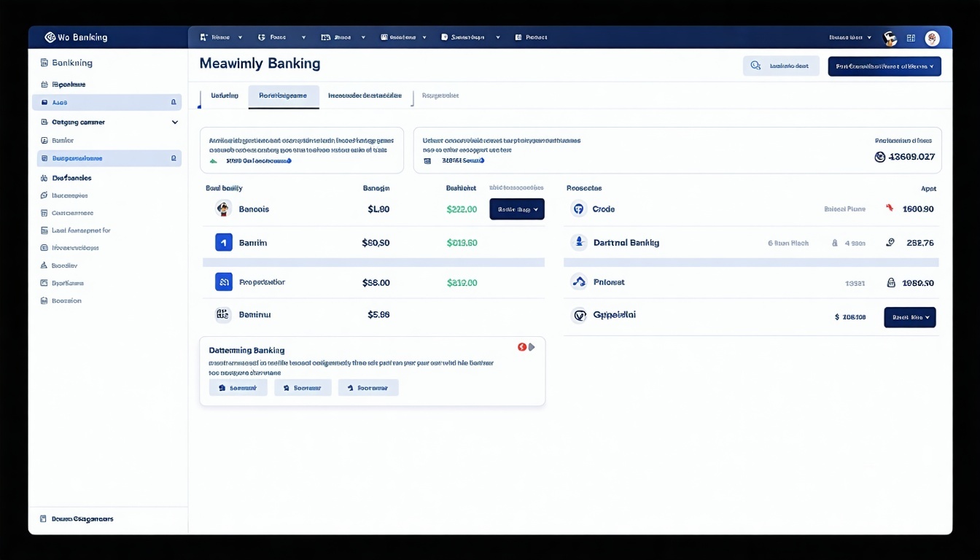Open the dark dropdown button in Bancois row
The height and width of the screenshot is (560, 980).
pos(516,209)
